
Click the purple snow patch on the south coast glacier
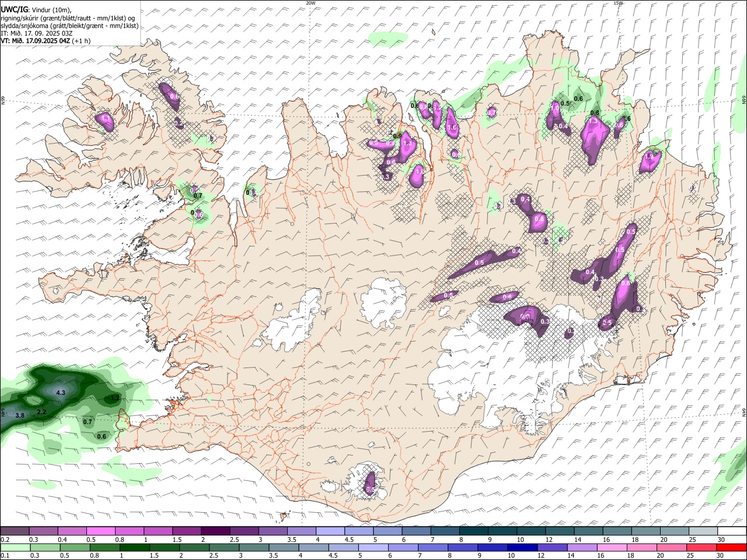(370, 484)
